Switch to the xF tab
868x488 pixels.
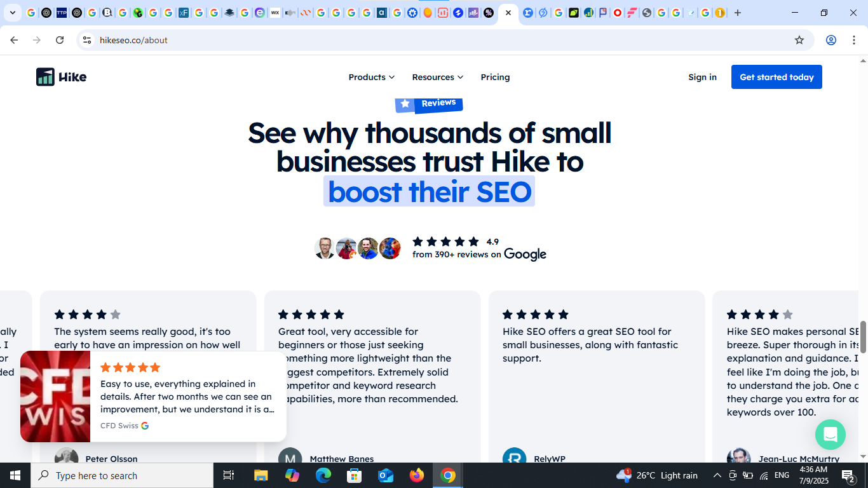[183, 13]
